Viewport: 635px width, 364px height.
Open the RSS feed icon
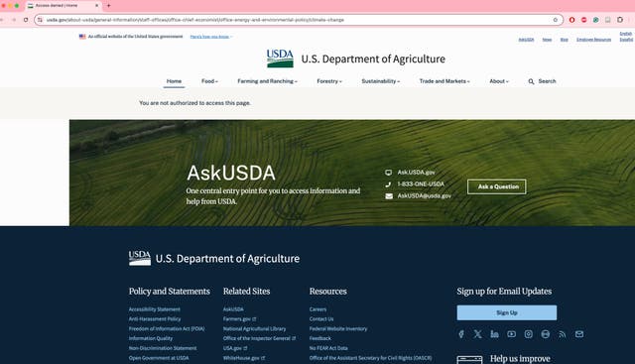click(x=563, y=334)
